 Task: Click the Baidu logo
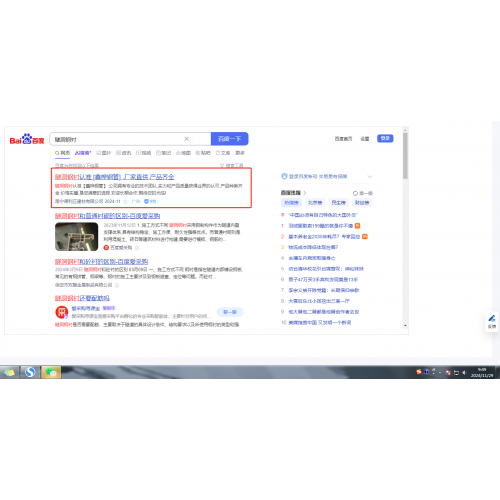tap(27, 139)
